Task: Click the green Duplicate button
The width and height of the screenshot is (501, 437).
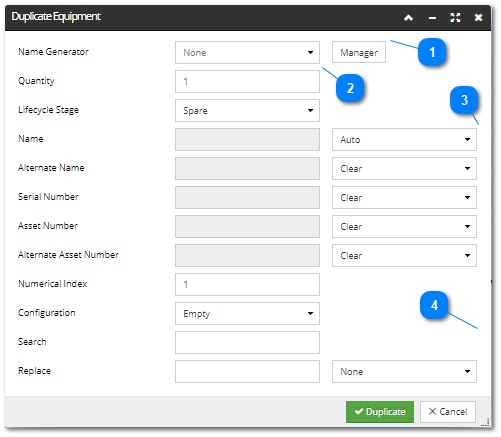Action: point(380,412)
